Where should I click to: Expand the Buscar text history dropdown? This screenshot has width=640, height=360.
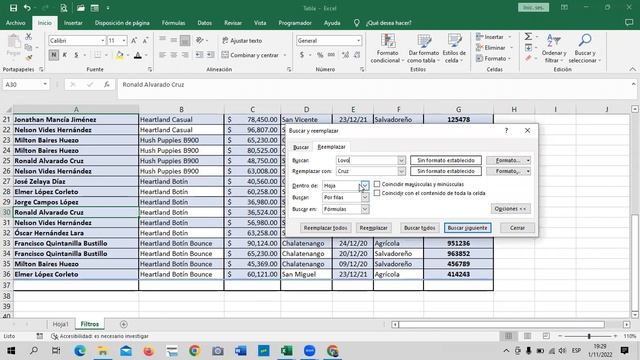tap(401, 160)
